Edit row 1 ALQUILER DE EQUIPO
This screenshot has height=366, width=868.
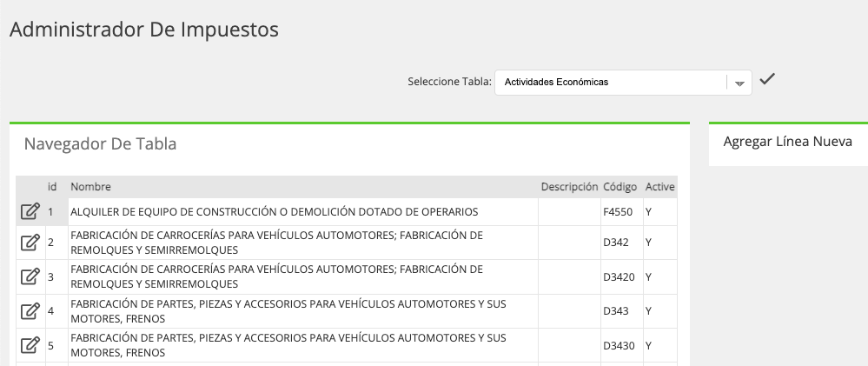coord(30,212)
